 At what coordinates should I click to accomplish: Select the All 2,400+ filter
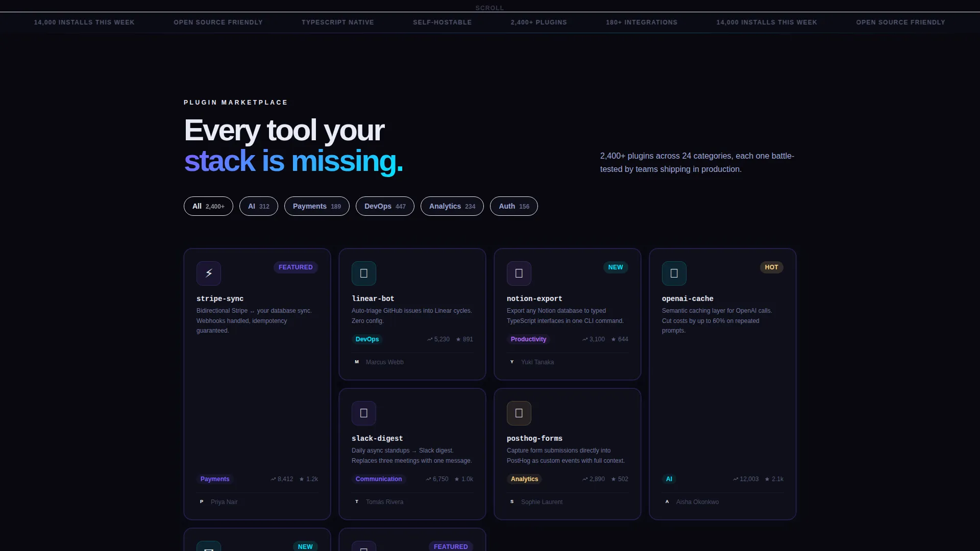tap(208, 206)
